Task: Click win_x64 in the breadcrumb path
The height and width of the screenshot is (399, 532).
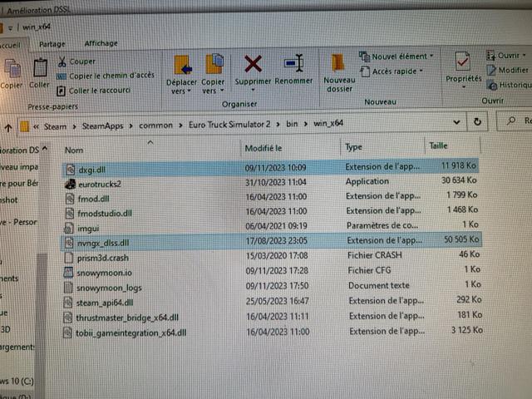Action: coord(328,123)
